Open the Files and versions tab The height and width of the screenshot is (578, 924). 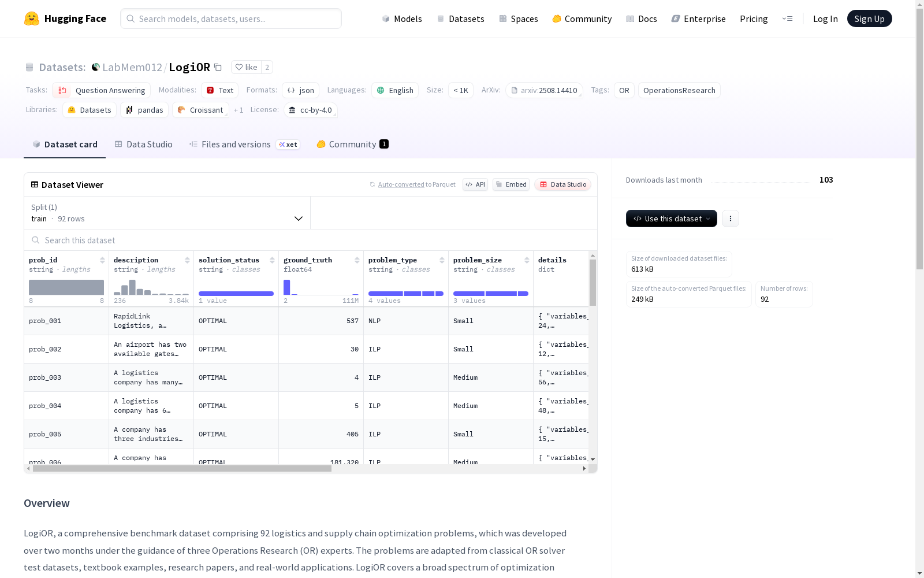coord(244,144)
